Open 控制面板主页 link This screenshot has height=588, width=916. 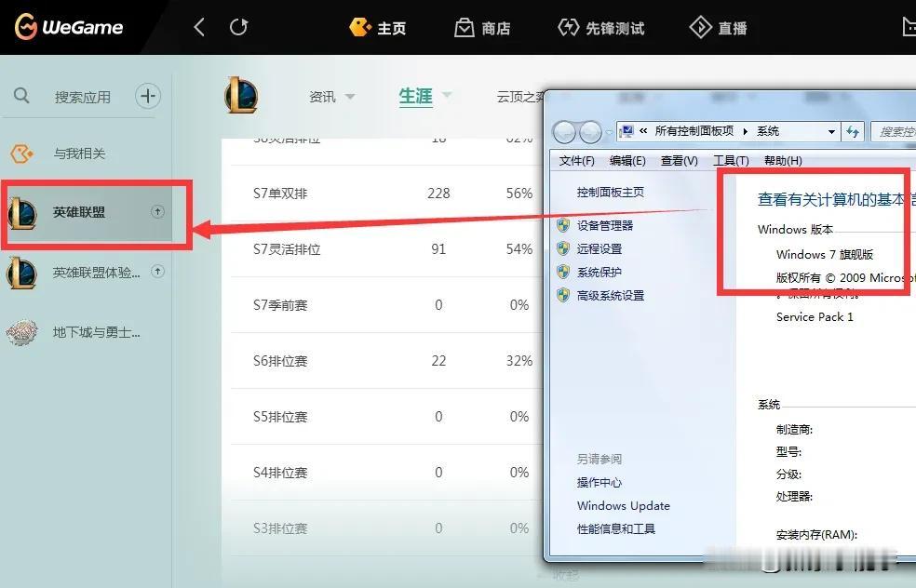click(610, 192)
